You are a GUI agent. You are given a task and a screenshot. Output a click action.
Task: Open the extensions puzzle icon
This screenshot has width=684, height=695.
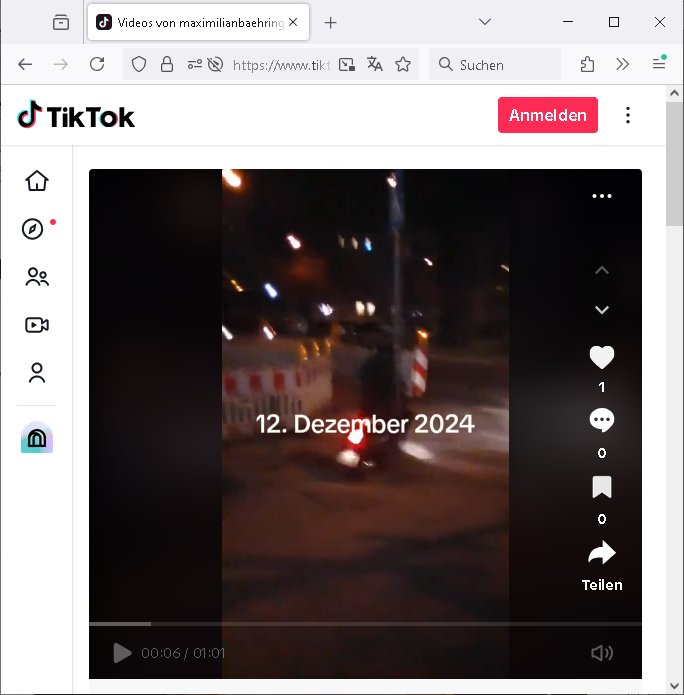587,65
